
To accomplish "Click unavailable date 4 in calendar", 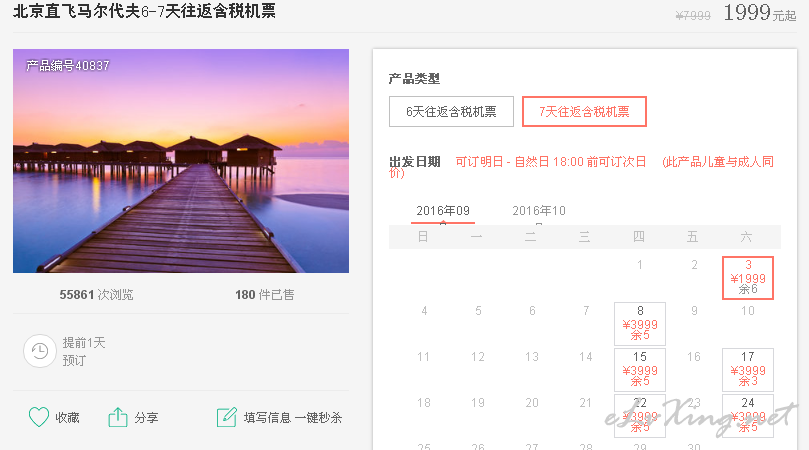I will [x=424, y=311].
